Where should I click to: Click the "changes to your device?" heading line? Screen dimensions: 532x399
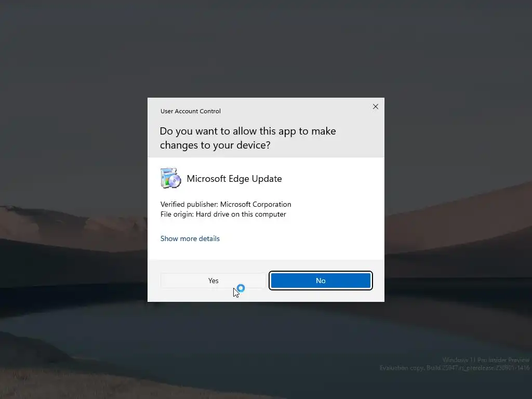coord(215,145)
